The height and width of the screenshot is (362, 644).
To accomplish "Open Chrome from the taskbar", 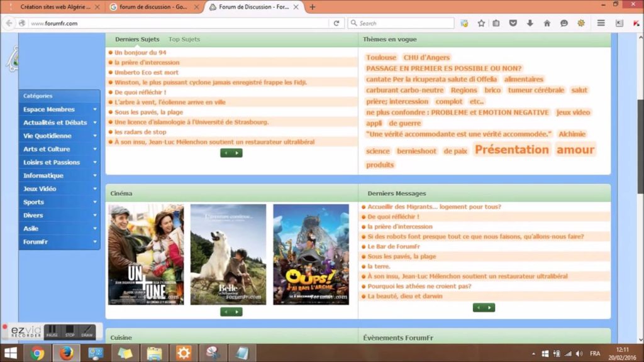I will tap(37, 353).
